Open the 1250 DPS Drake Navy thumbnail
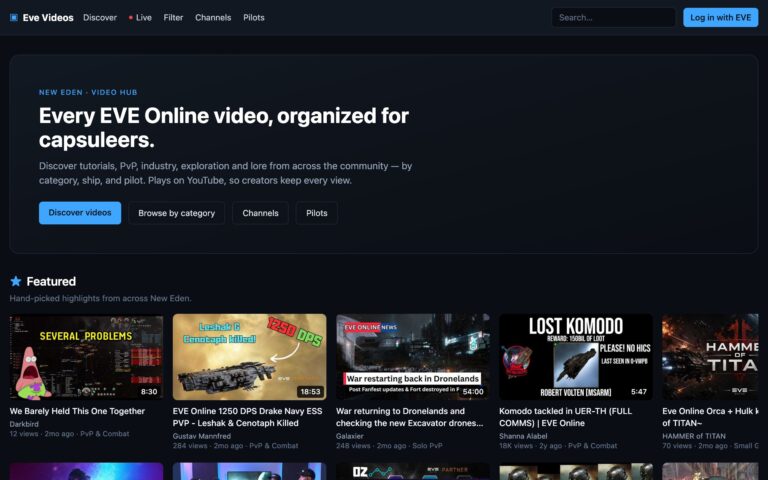The width and height of the screenshot is (768, 480). pos(249,357)
